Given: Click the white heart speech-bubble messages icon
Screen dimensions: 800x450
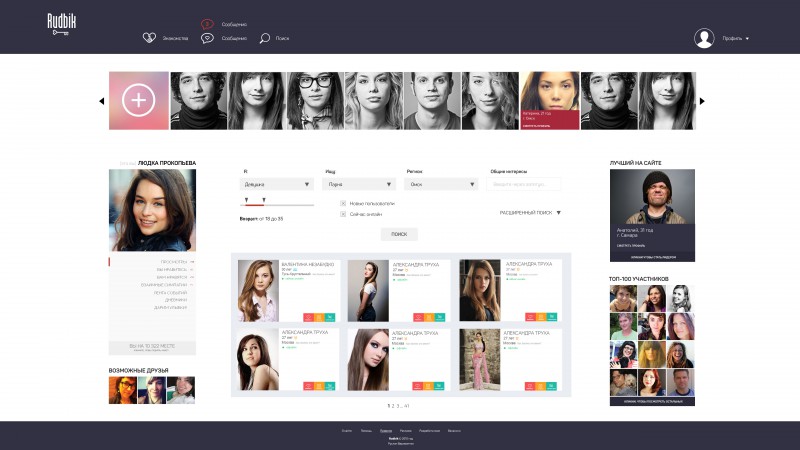Looking at the screenshot, I should (x=207, y=38).
